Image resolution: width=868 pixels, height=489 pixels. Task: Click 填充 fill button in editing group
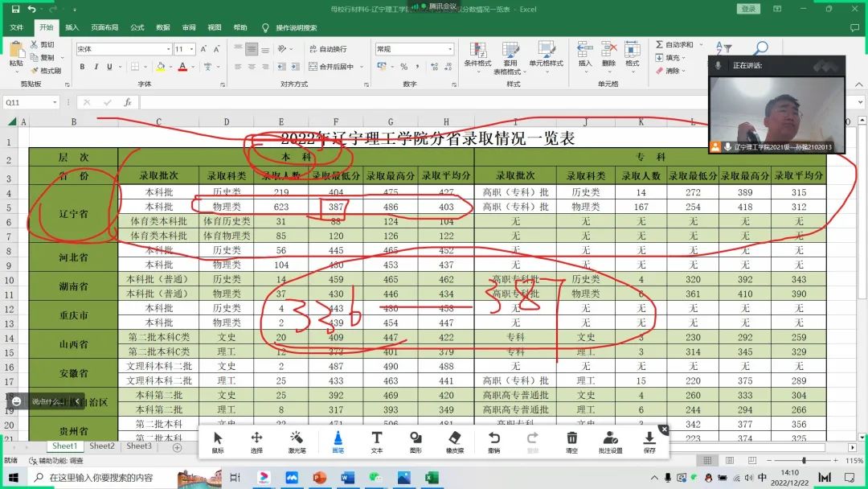tap(671, 58)
